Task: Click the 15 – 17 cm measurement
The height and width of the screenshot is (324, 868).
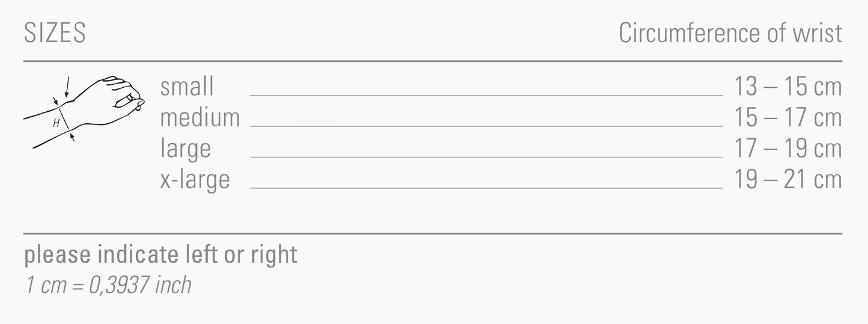Action: [x=788, y=118]
